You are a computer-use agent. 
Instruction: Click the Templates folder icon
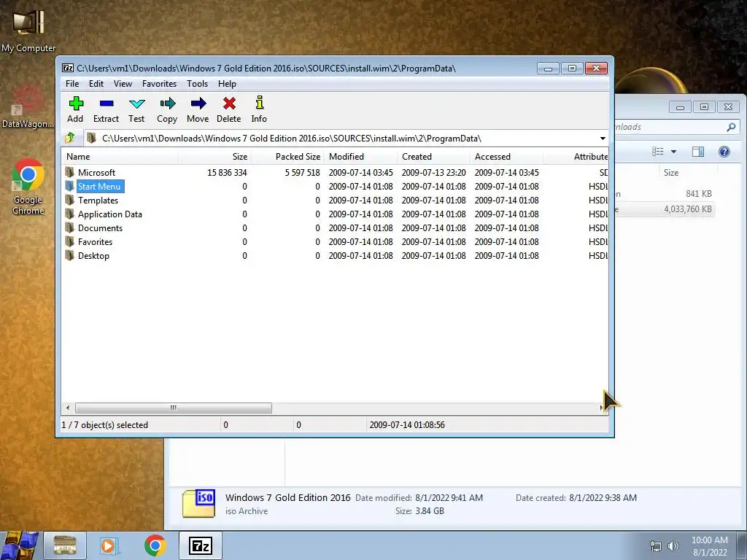click(x=69, y=200)
